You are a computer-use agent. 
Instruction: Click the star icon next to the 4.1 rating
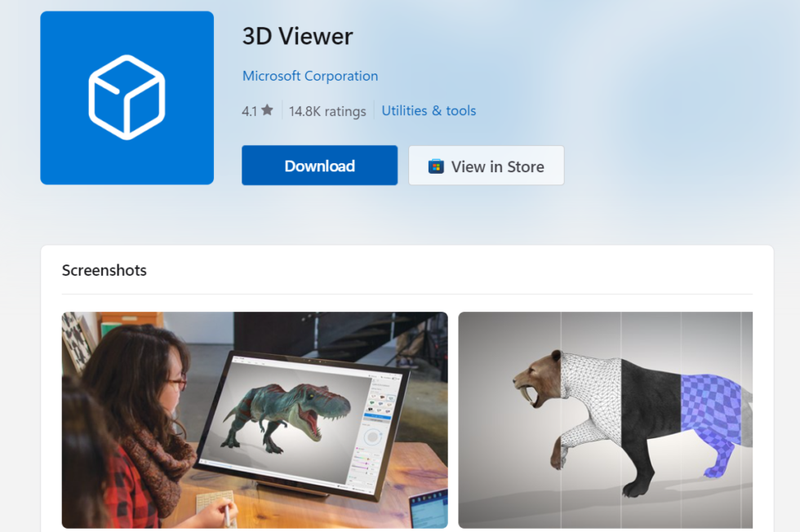tap(269, 110)
